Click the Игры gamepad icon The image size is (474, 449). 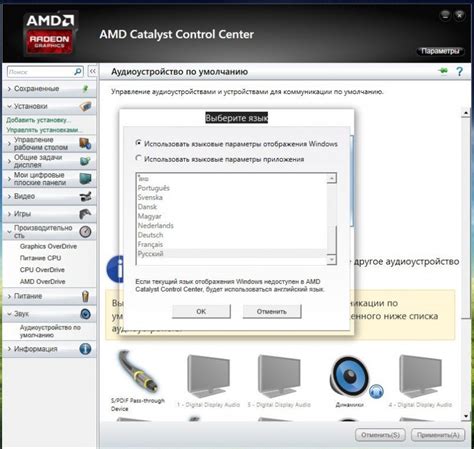85,214
